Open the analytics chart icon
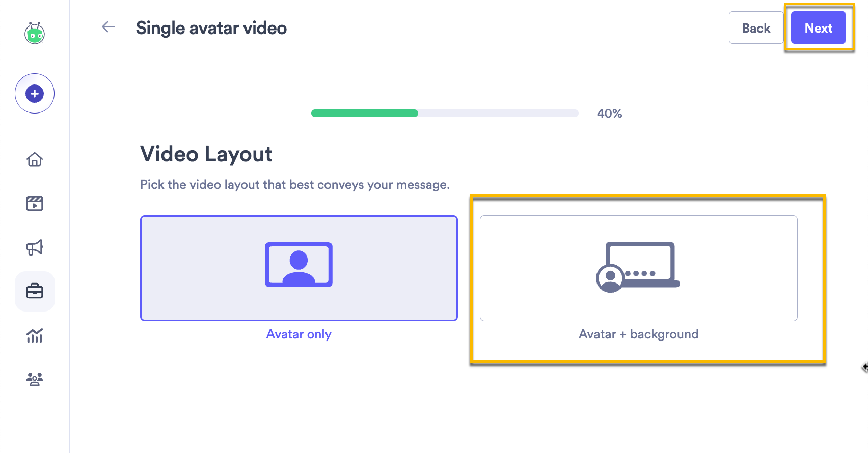This screenshot has height=453, width=868. point(35,335)
